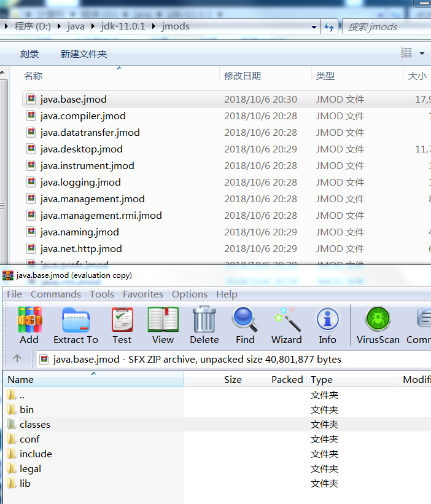
Task: Click the 搜索 jmods search field
Action: (387, 26)
